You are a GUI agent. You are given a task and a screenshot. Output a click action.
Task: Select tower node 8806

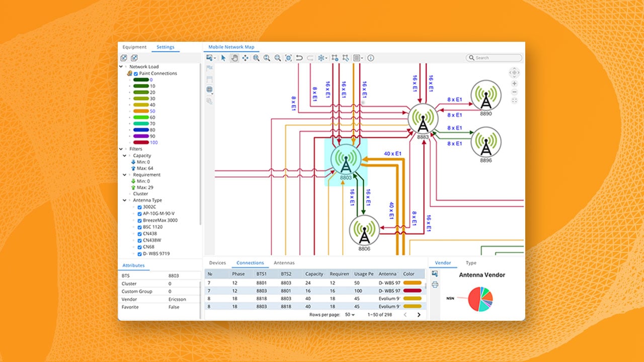coord(364,230)
